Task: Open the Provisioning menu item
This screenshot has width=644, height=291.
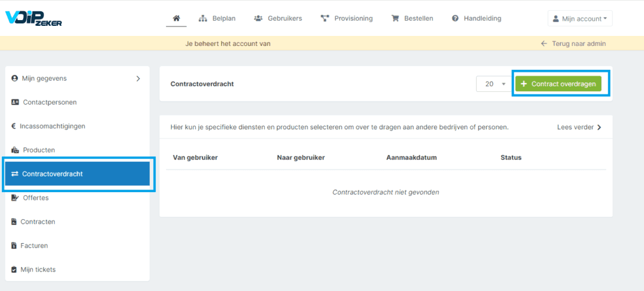Action: (x=347, y=18)
